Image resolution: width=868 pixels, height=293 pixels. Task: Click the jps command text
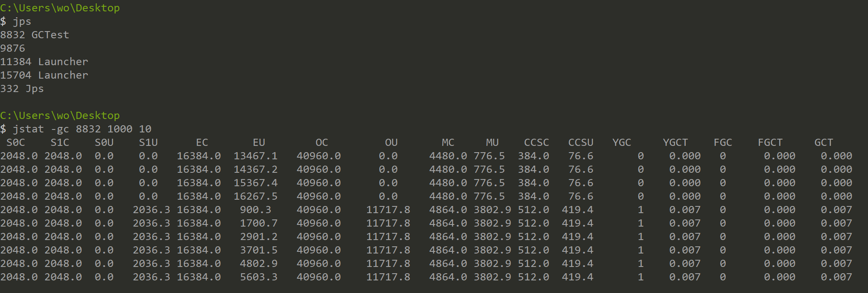click(22, 21)
